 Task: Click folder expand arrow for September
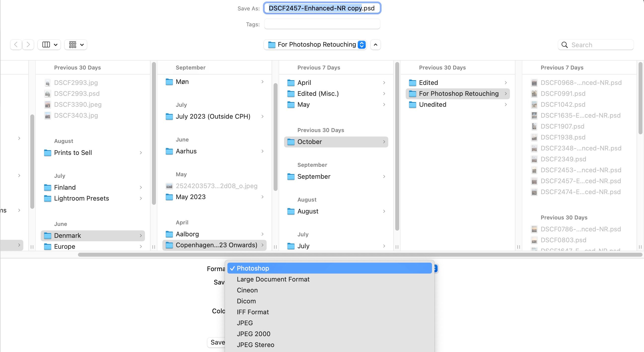click(x=384, y=176)
